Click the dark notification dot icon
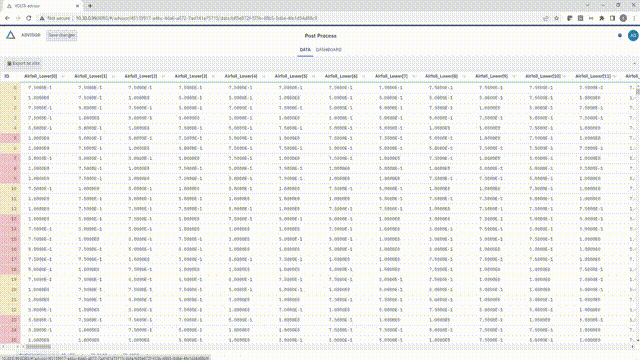The width and height of the screenshot is (640, 360). tap(620, 36)
